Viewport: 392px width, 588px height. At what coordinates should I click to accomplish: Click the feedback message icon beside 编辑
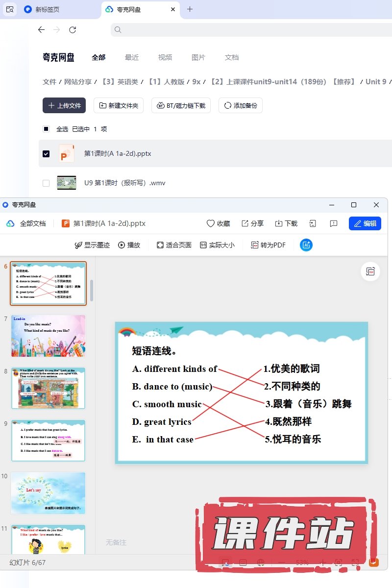[334, 223]
